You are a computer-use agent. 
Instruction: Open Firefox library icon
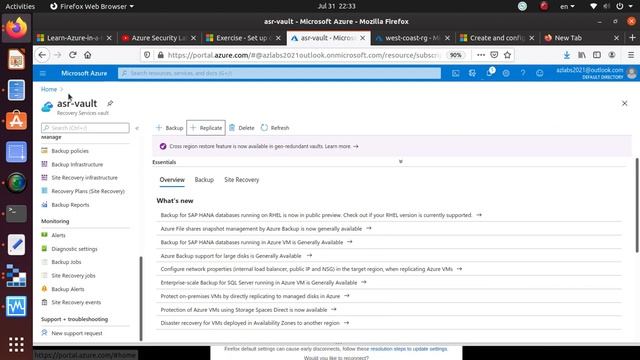(582, 55)
